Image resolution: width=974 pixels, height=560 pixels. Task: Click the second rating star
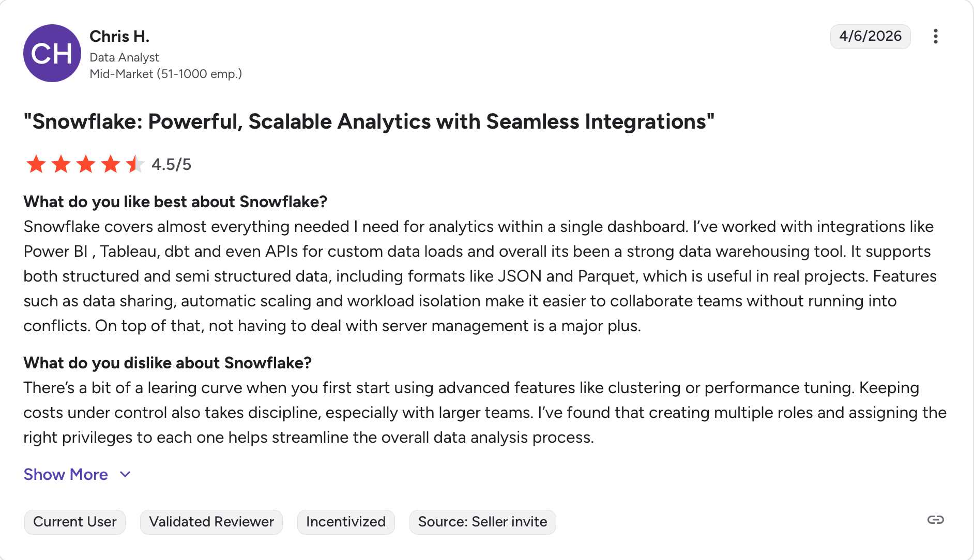[61, 164]
